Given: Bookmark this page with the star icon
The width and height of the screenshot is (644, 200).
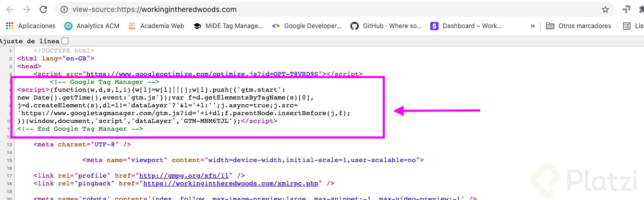Looking at the screenshot, I should pyautogui.click(x=605, y=9).
